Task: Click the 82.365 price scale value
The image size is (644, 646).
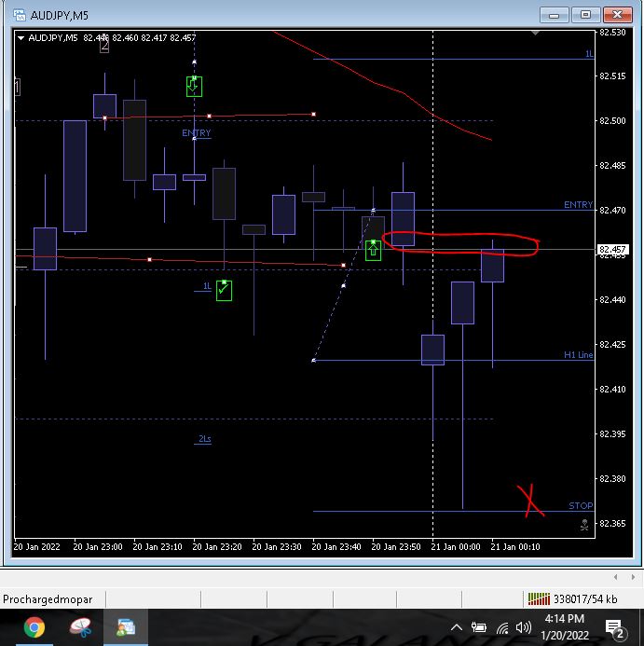Action: click(612, 523)
